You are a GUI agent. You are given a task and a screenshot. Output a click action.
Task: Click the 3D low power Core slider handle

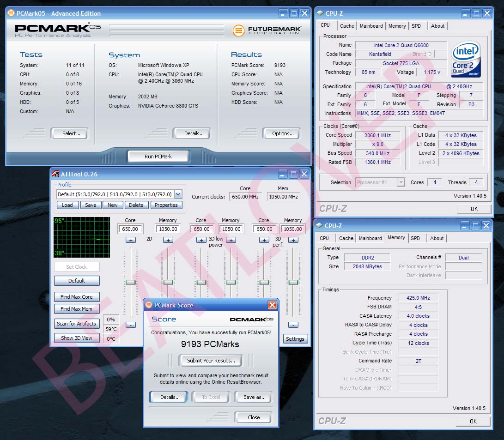click(201, 282)
